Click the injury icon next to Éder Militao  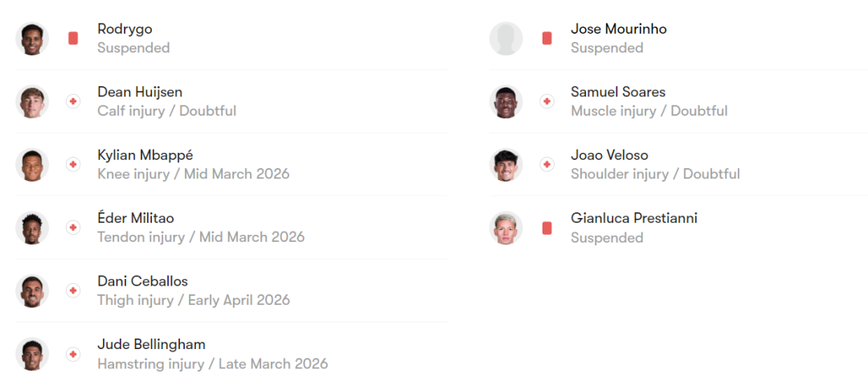[x=73, y=228]
